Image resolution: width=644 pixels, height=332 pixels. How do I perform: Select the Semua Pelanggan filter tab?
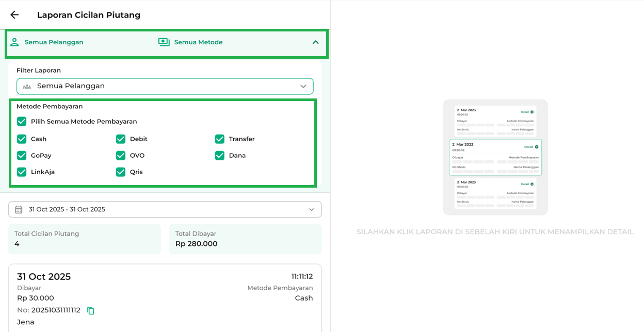click(54, 42)
